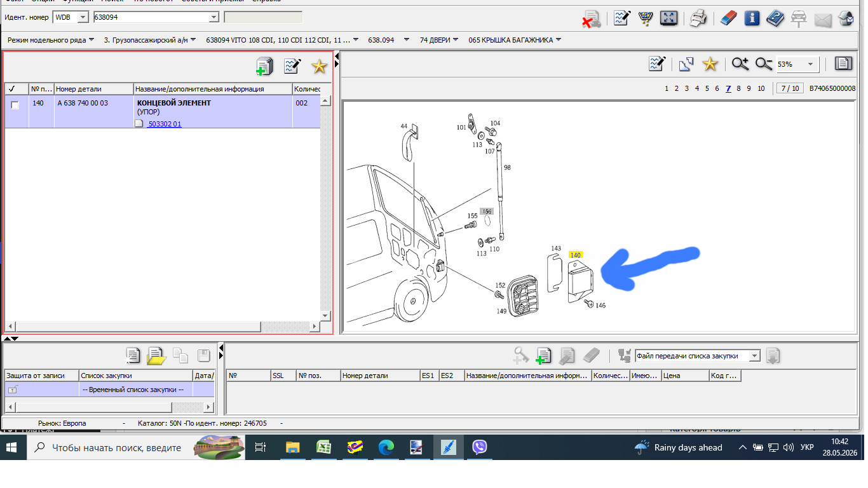Viewport: 868px width, 488px height.
Task: Click the parts list horizontal scrollbar right arrow
Action: pyautogui.click(x=315, y=327)
